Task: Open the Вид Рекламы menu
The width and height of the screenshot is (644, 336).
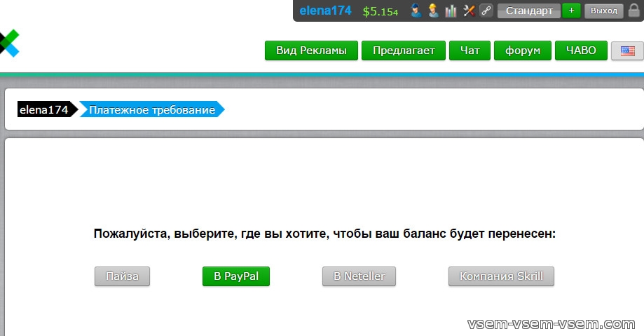Action: tap(311, 51)
